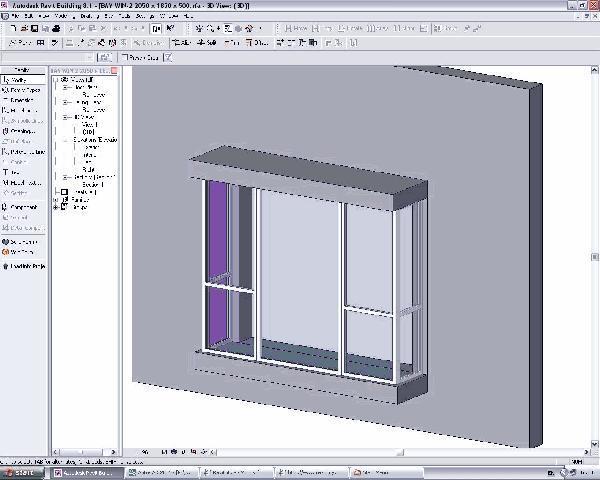Click the Save toolbar icon

34,29
